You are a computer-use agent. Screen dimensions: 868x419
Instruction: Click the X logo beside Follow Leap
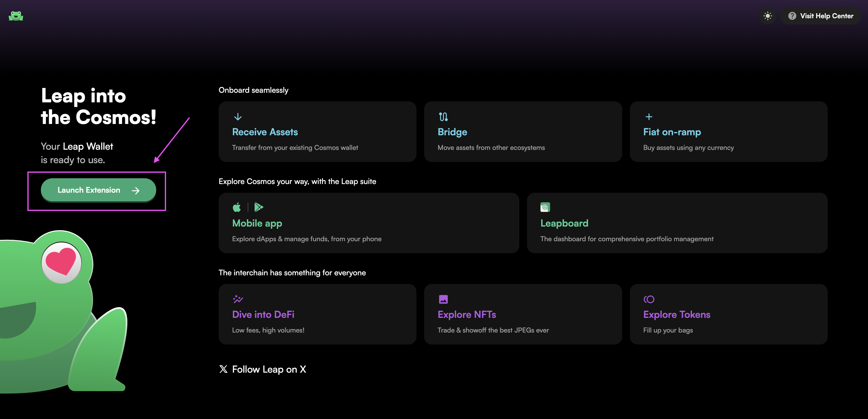click(223, 369)
